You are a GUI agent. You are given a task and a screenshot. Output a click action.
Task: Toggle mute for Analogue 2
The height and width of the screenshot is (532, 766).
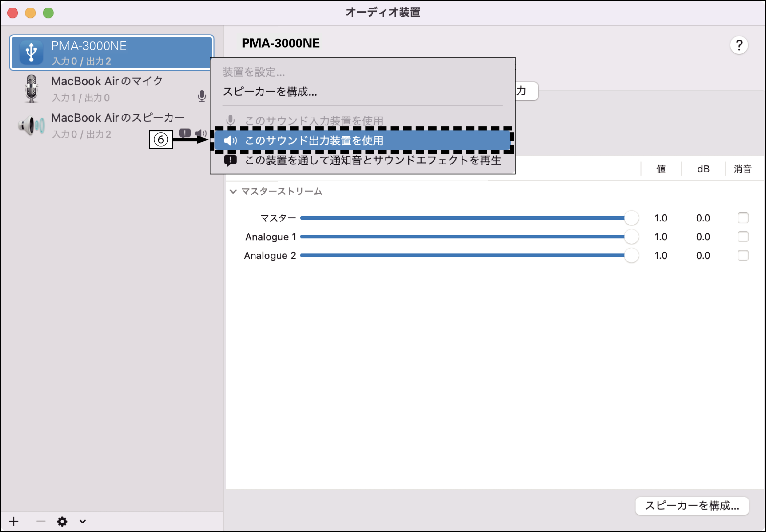pos(743,255)
